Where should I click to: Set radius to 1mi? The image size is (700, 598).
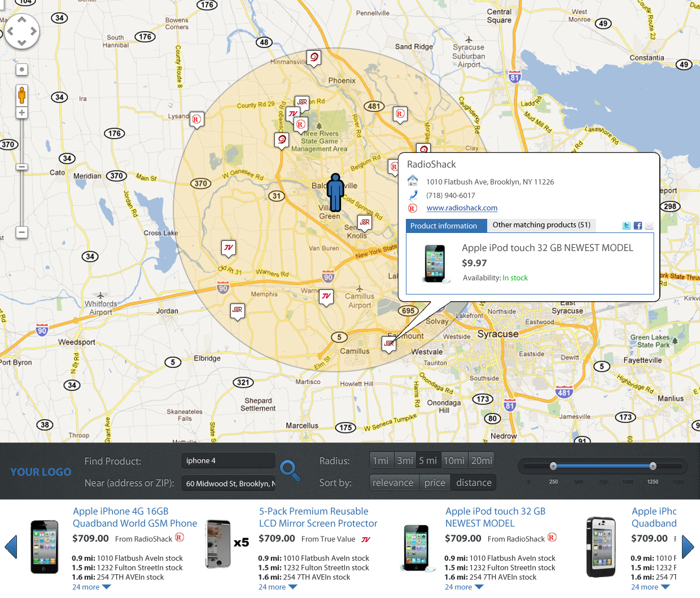[x=381, y=460]
